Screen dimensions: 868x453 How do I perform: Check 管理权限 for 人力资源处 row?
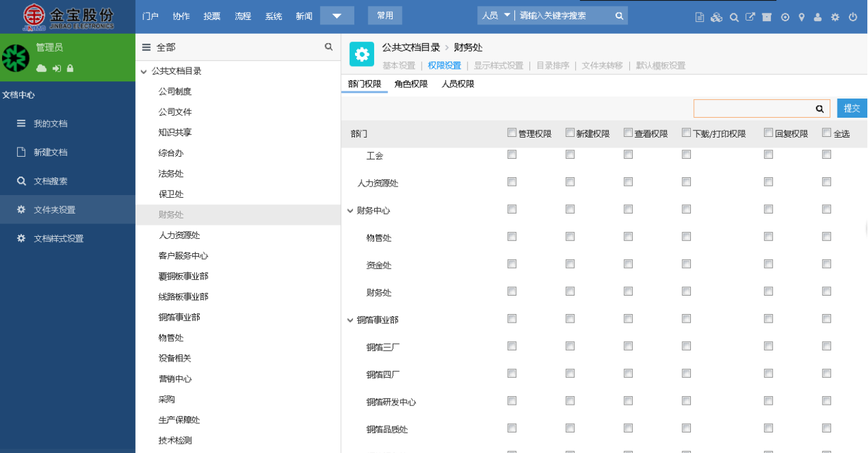pos(512,182)
